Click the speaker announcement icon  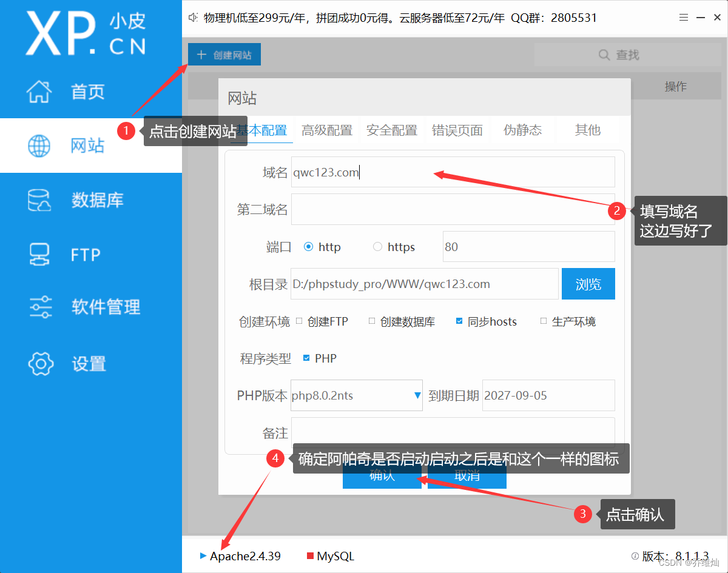(x=194, y=18)
